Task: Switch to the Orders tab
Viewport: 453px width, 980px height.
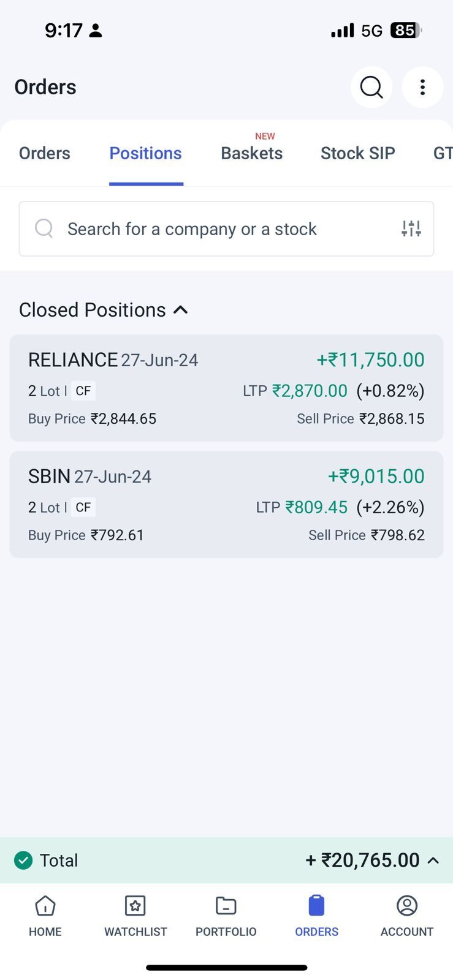Action: click(x=45, y=153)
